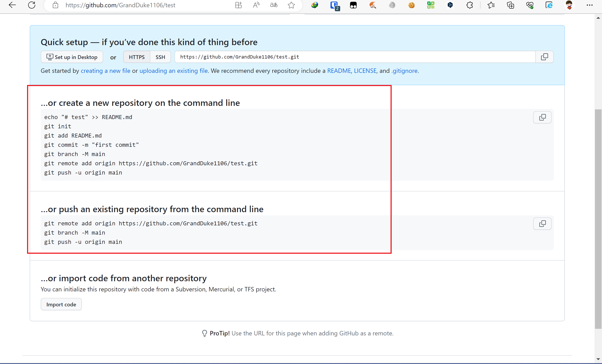
Task: Open the orange paintbrush extension
Action: tap(373, 5)
